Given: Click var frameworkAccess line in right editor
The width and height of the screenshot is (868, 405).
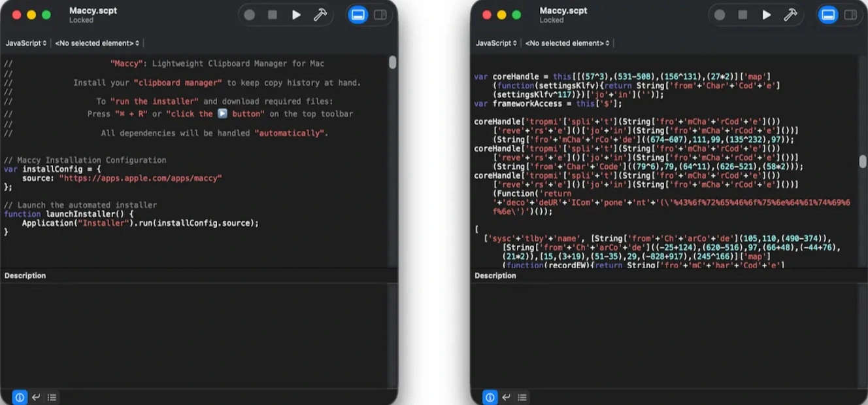Looking at the screenshot, I should coord(548,103).
